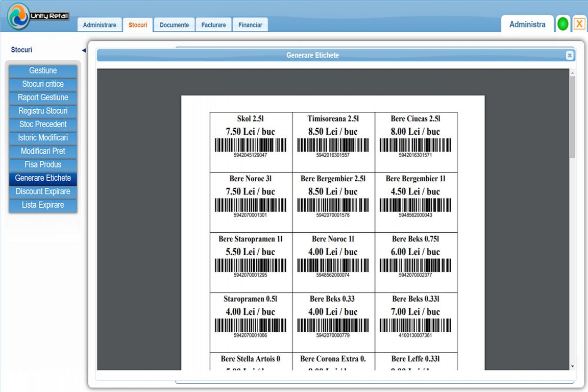Open the Facturare tab

(213, 25)
